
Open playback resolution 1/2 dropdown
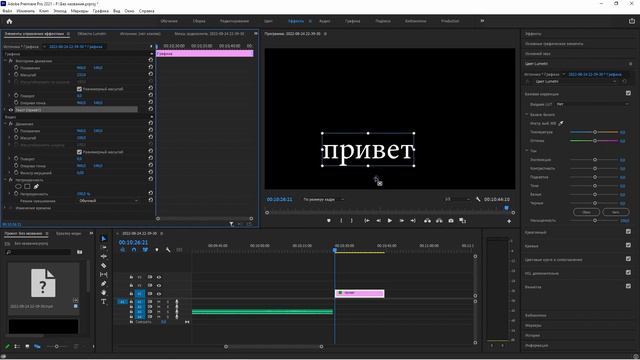coord(457,199)
